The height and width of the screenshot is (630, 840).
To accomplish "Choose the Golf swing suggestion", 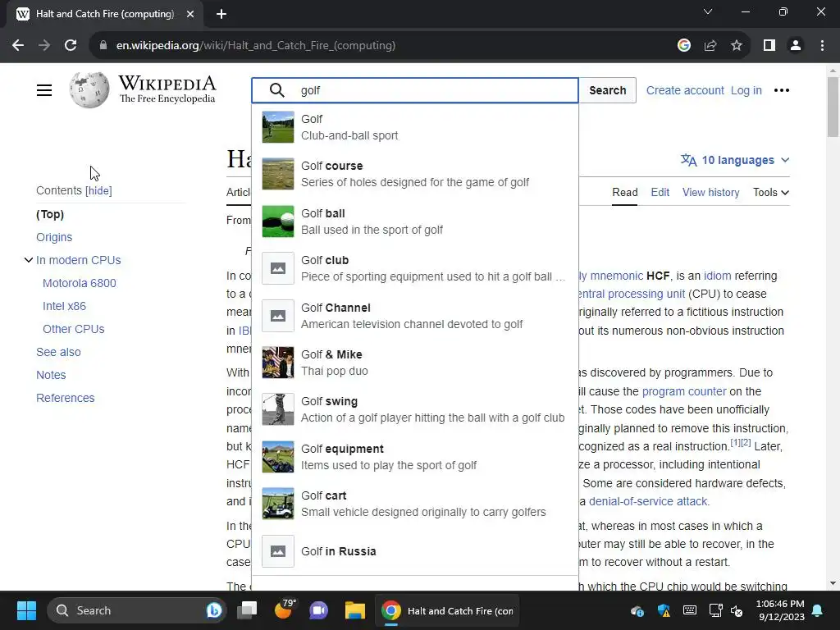I will (414, 409).
